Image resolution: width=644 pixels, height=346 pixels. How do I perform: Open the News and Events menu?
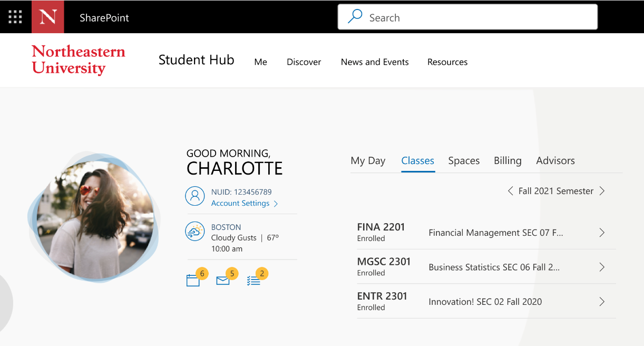[374, 62]
